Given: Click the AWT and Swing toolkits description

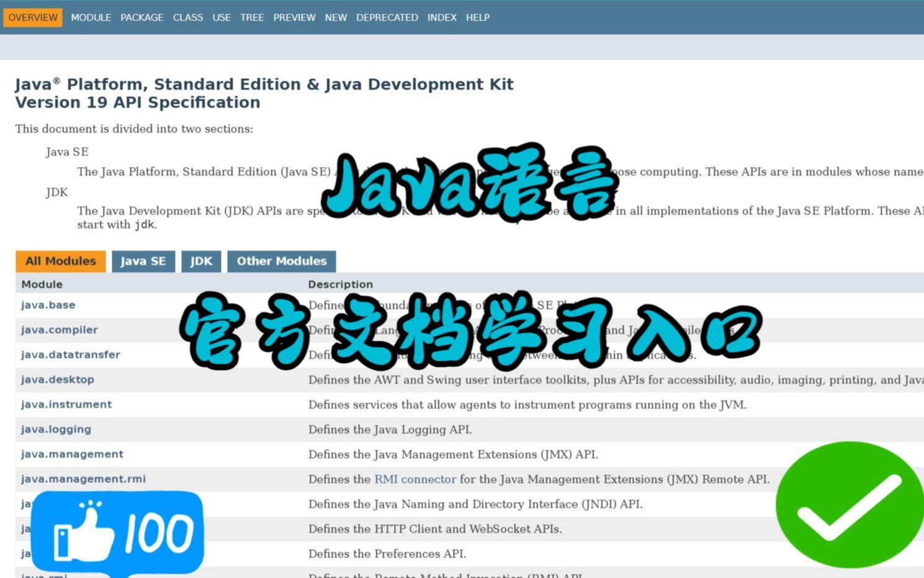Looking at the screenshot, I should coord(616,380).
